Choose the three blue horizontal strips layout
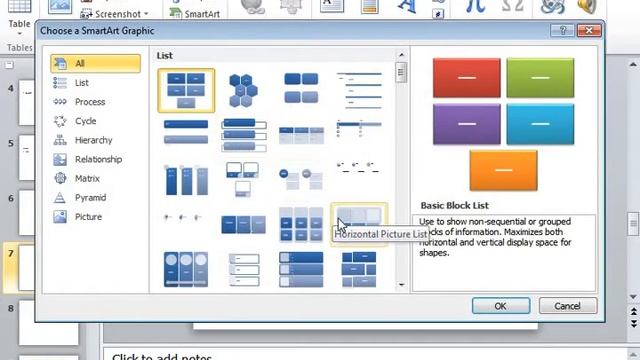Screen dimensions: 640x360 (x=301, y=269)
